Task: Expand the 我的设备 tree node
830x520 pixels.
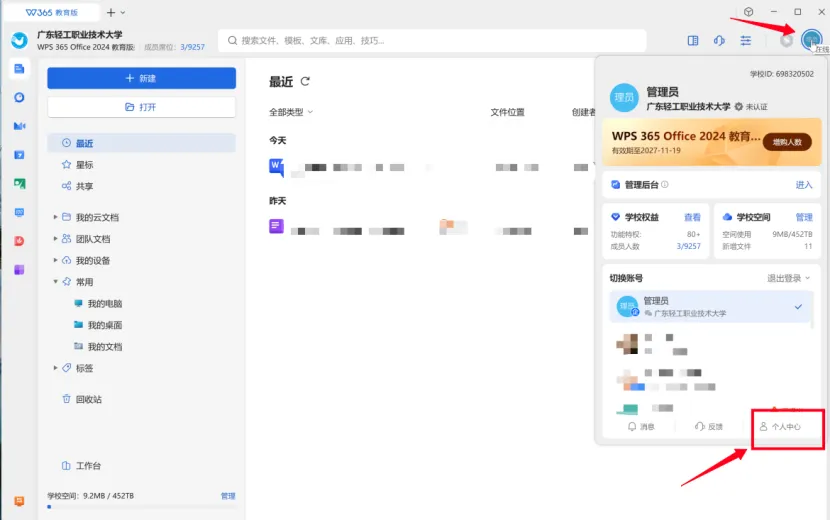Action: [56, 261]
